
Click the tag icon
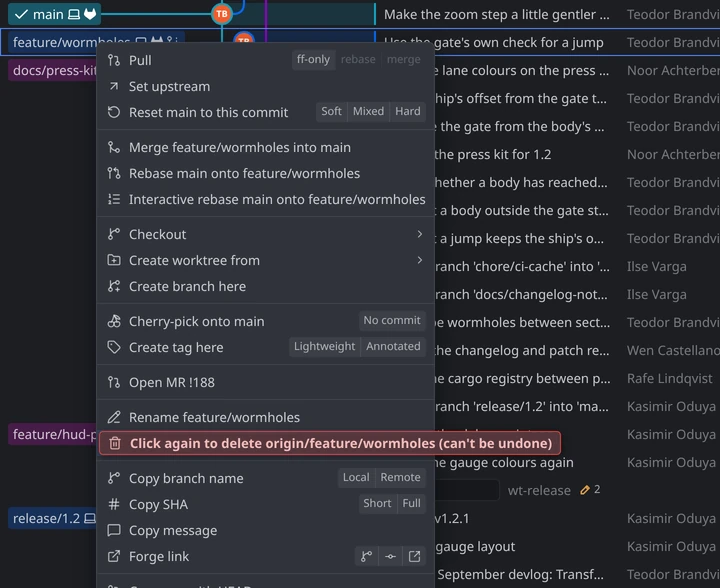coord(114,347)
